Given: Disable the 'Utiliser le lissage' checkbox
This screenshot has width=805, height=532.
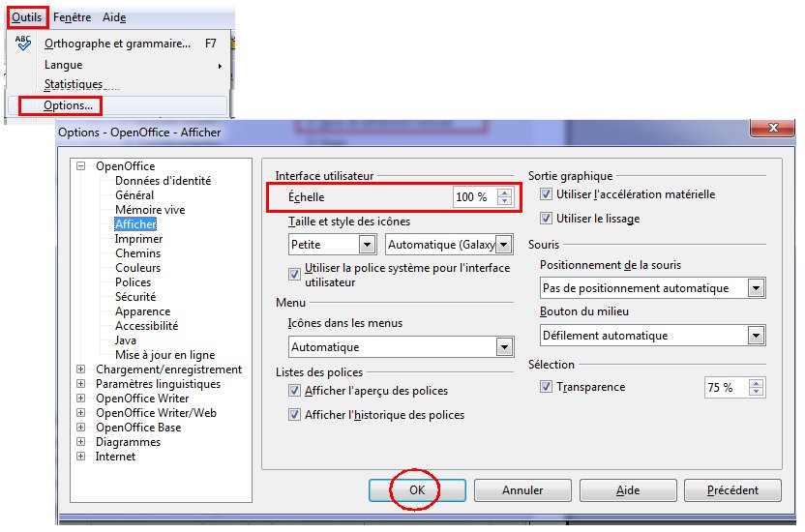Looking at the screenshot, I should point(547,219).
